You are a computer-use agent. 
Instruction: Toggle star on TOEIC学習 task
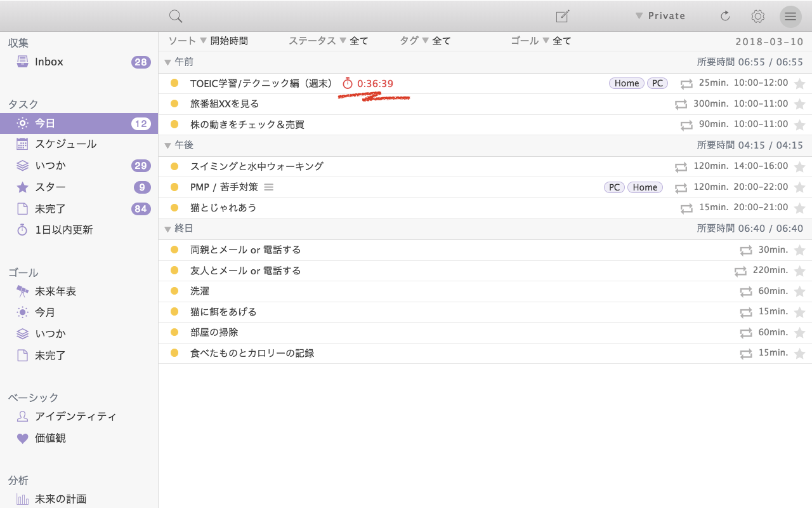pos(799,84)
